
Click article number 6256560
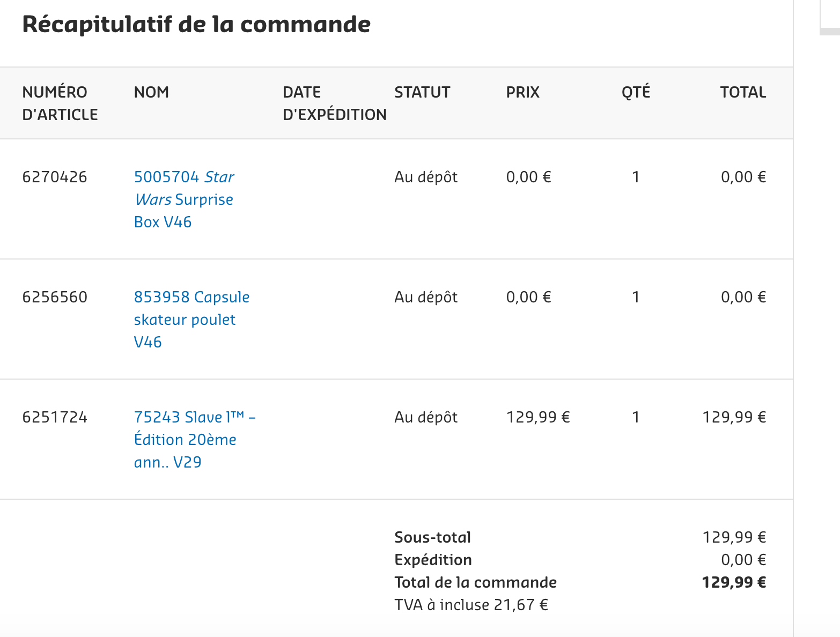[55, 297]
